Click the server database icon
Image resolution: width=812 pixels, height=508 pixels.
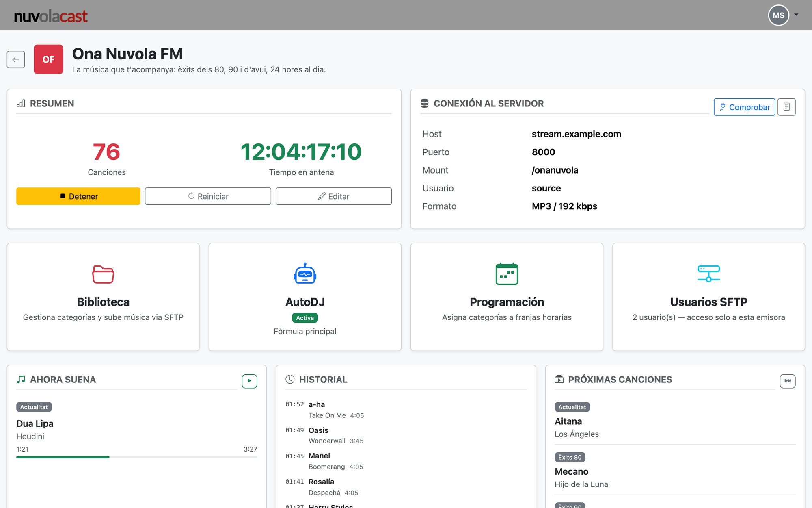click(x=425, y=104)
